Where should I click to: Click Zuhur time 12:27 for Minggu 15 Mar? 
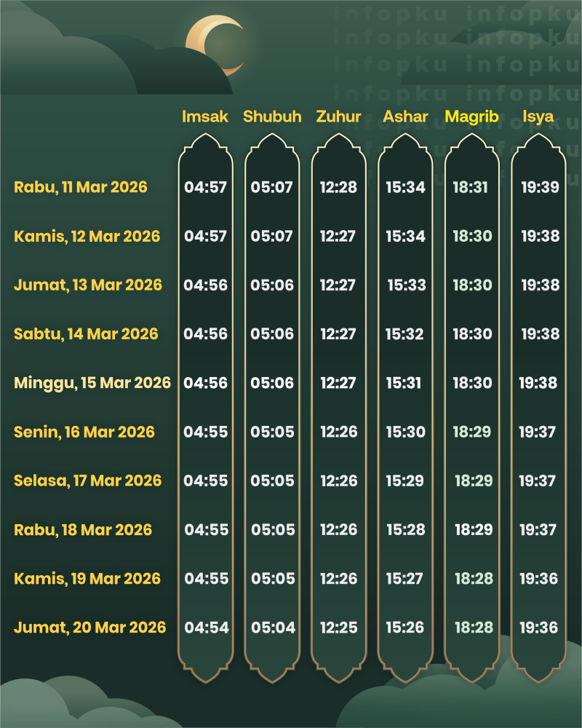[338, 383]
